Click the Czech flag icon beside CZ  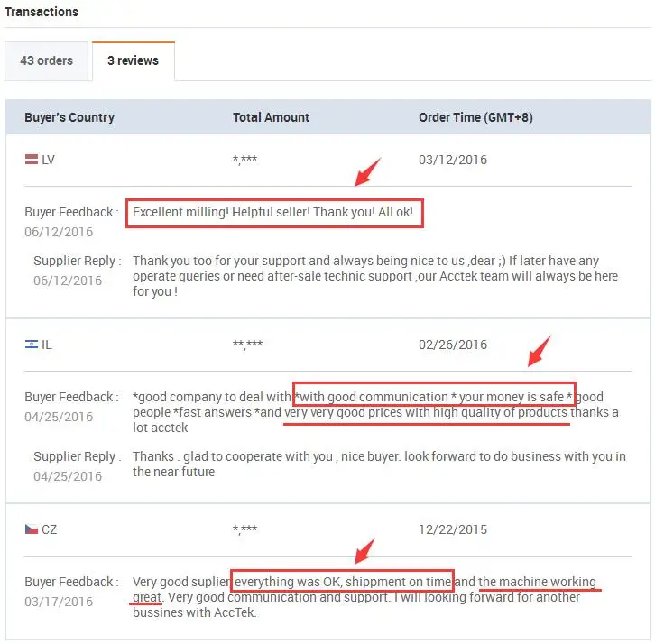click(32, 529)
